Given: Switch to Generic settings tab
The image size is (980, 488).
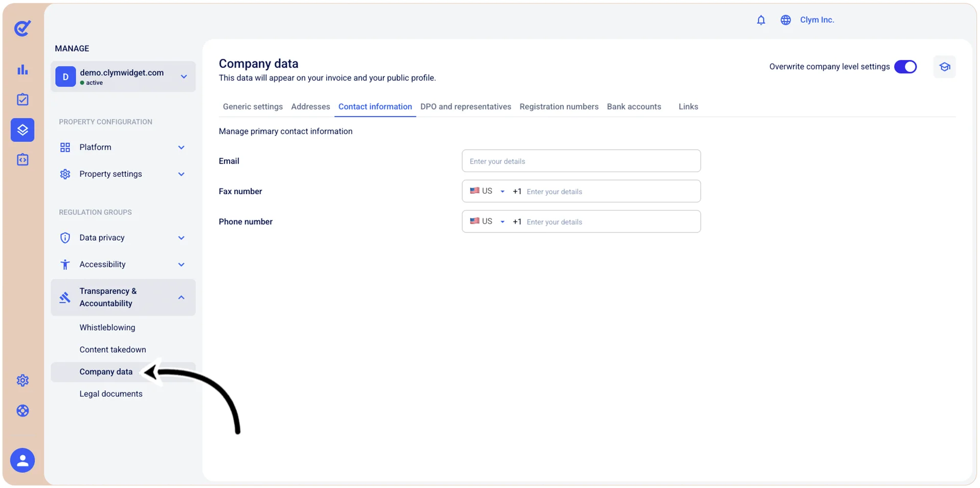Looking at the screenshot, I should pos(253,107).
